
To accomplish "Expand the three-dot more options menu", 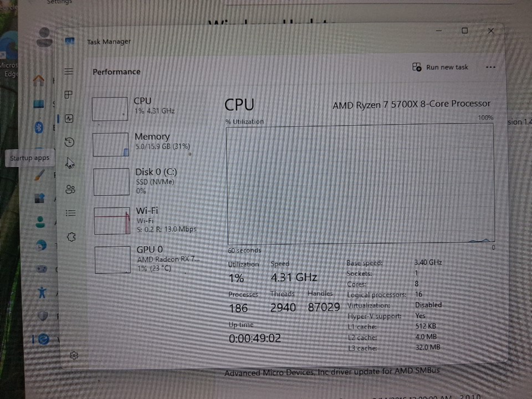I will pyautogui.click(x=490, y=67).
